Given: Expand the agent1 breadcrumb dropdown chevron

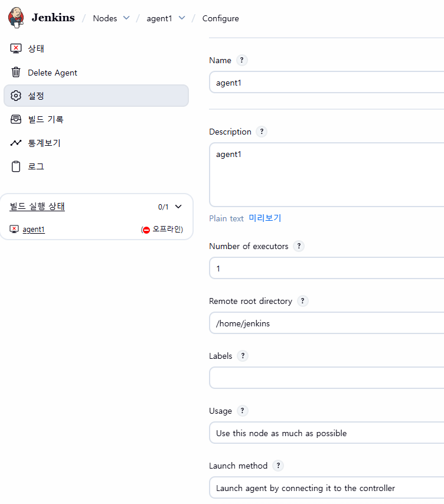Looking at the screenshot, I should [x=182, y=18].
